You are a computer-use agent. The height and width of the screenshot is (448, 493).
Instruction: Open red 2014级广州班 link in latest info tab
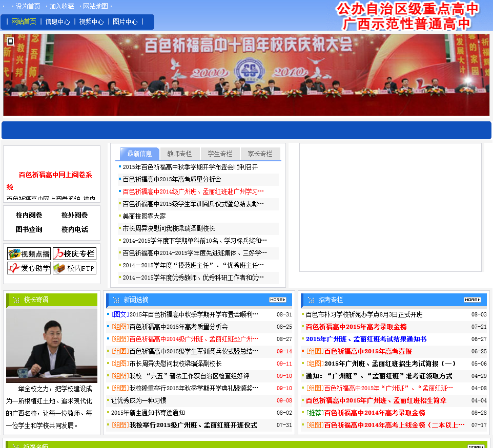193,191
